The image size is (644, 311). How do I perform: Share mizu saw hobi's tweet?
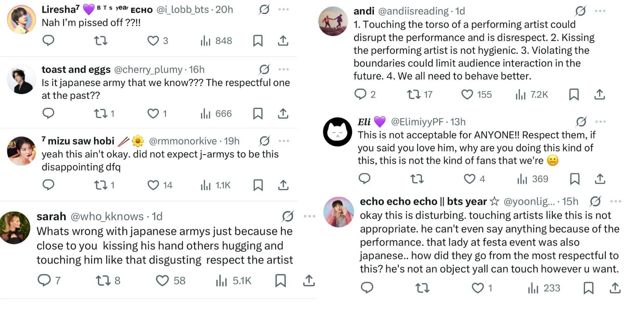coord(283,185)
